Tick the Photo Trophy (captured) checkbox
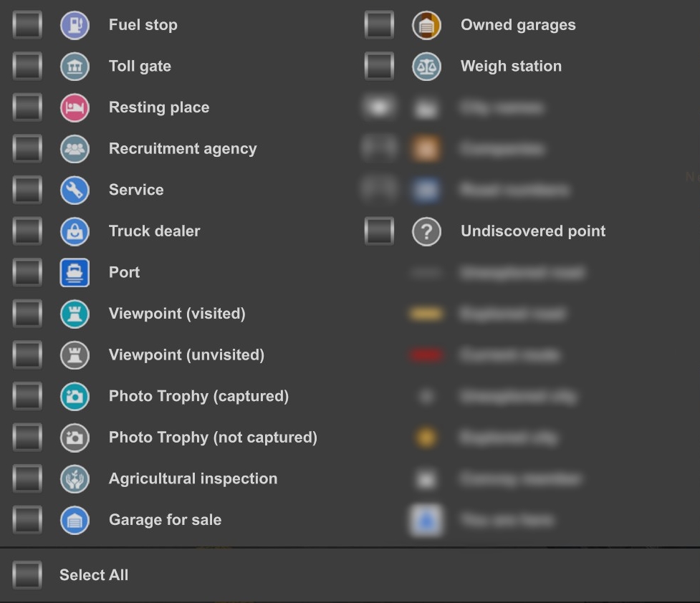700x603 pixels. [x=27, y=396]
